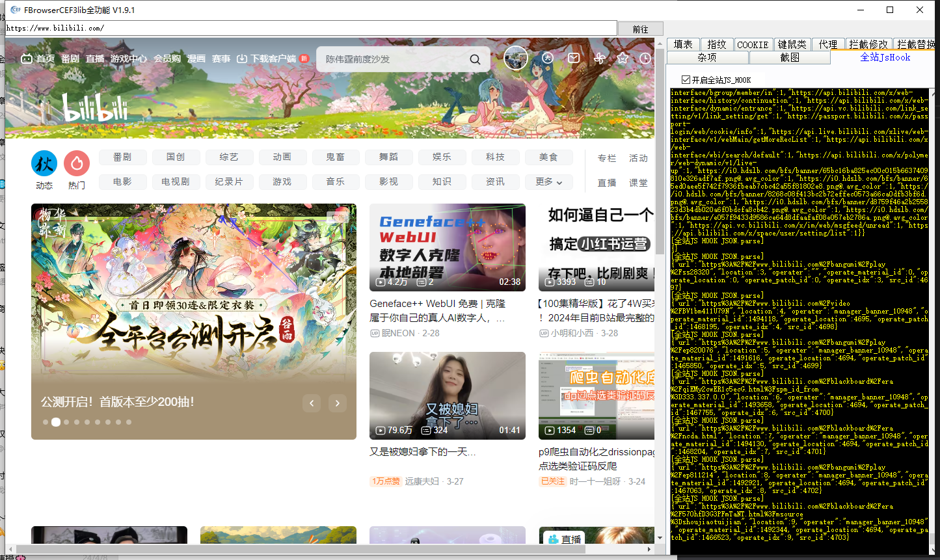This screenshot has width=940, height=560.
Task: Open favorites via the star icon
Action: 623,58
